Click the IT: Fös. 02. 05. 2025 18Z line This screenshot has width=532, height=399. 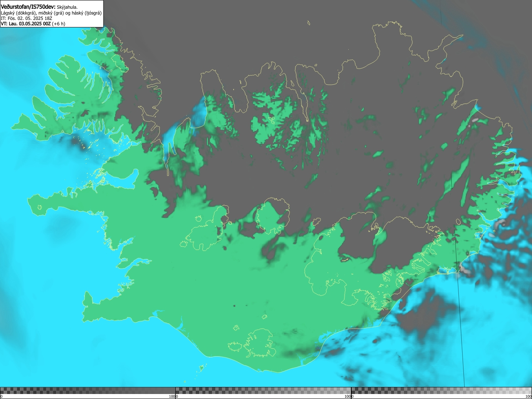(x=27, y=18)
